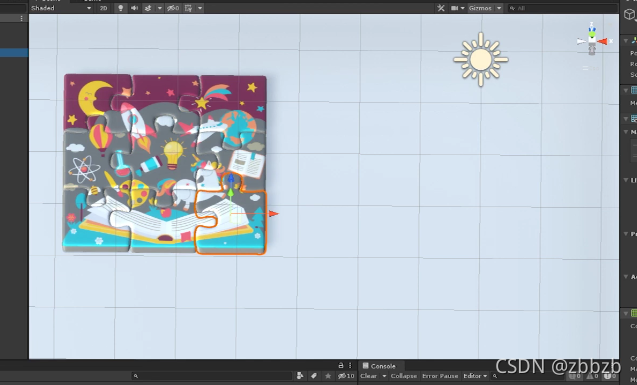Image resolution: width=637 pixels, height=385 pixels.
Task: Select the directional light sun gizmo
Action: [x=481, y=59]
